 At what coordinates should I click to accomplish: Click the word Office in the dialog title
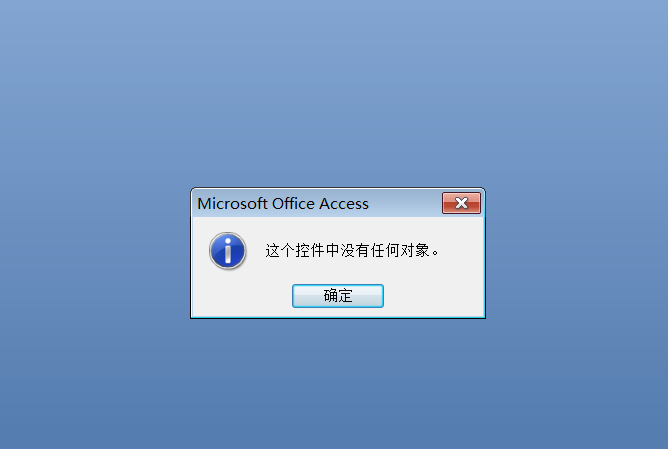[293, 204]
